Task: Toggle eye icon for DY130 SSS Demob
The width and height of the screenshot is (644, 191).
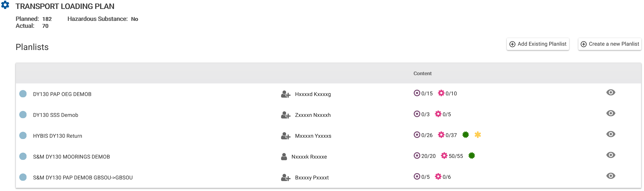Action: coord(611,113)
